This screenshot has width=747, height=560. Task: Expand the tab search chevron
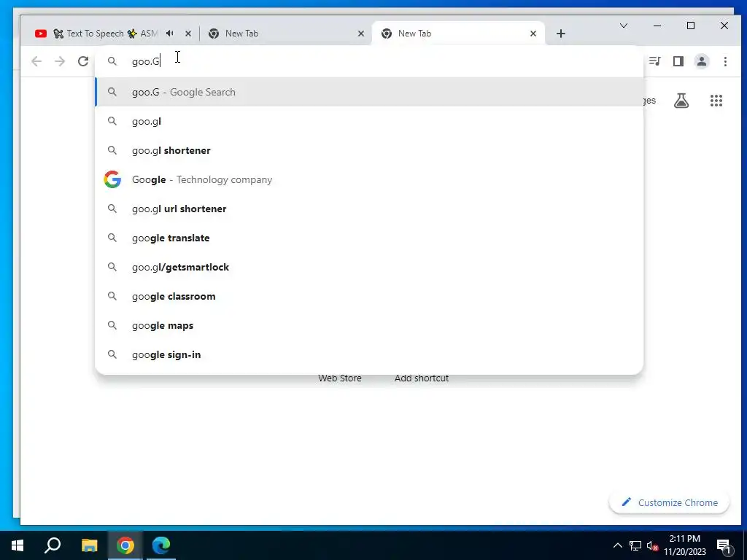click(x=623, y=26)
